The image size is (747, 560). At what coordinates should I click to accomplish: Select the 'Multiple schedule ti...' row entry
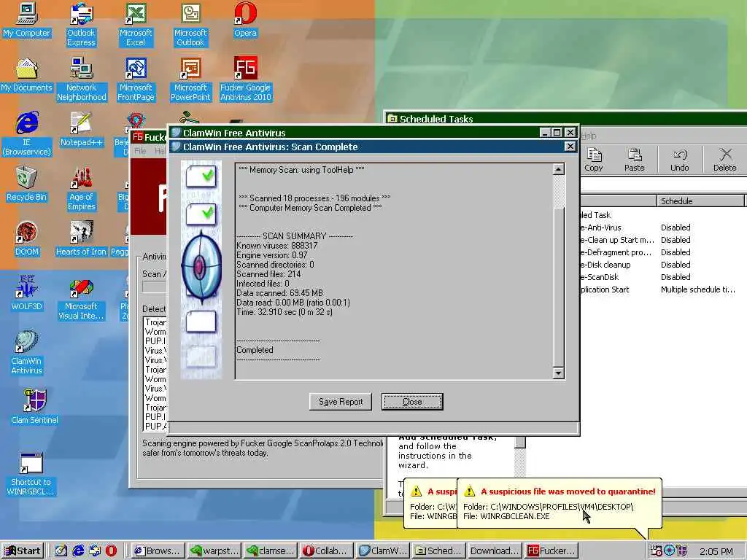click(x=697, y=289)
